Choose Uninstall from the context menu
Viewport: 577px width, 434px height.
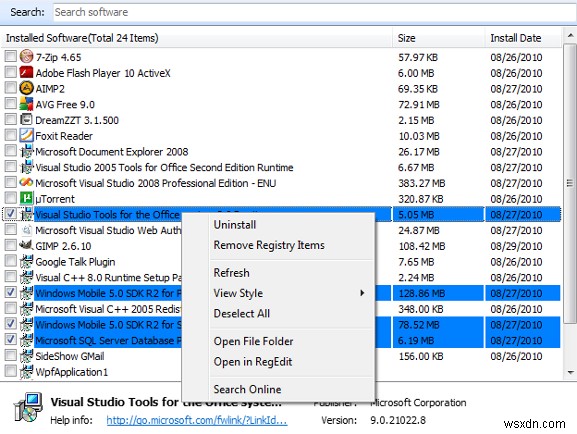235,225
